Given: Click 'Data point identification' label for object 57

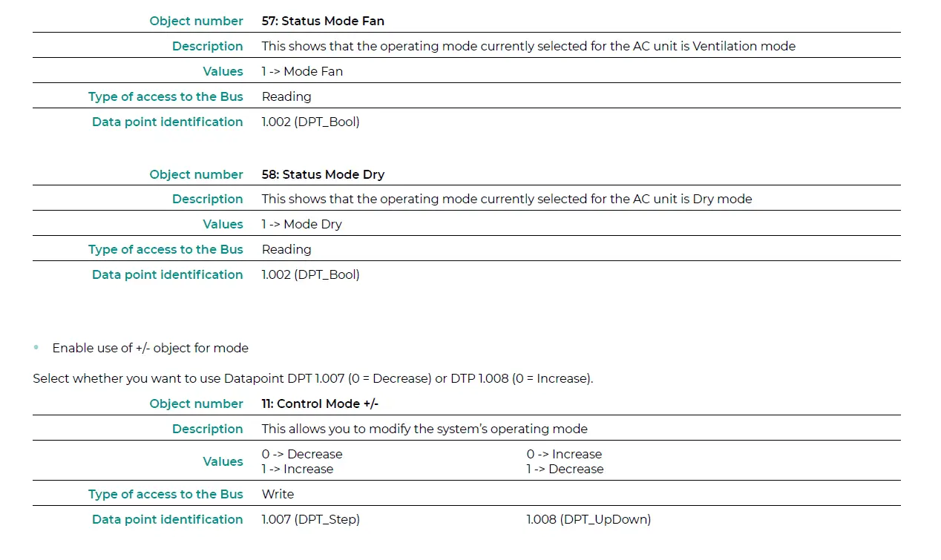Looking at the screenshot, I should (x=167, y=122).
